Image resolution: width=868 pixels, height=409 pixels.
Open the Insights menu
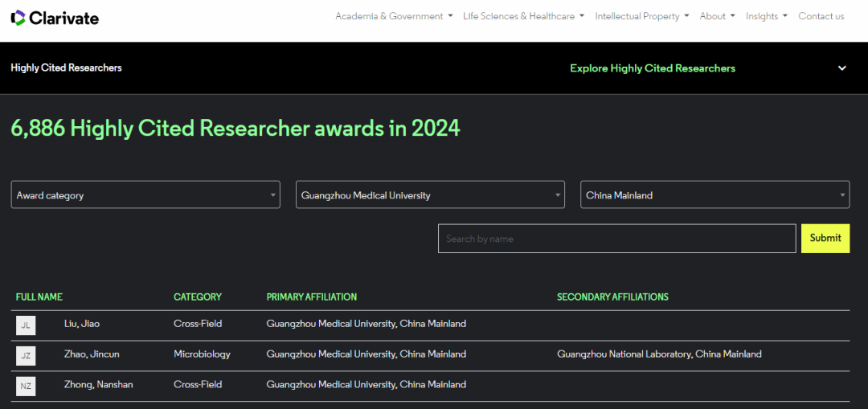coord(766,16)
